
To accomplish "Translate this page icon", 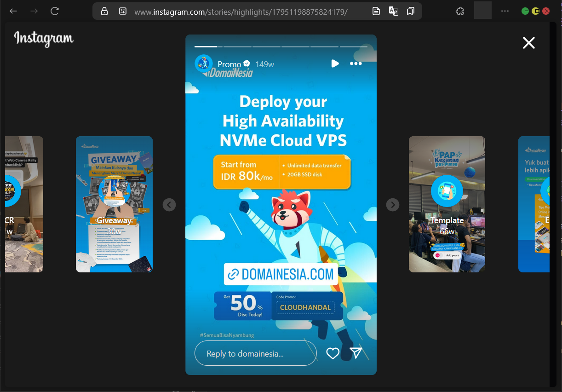I will tap(394, 11).
